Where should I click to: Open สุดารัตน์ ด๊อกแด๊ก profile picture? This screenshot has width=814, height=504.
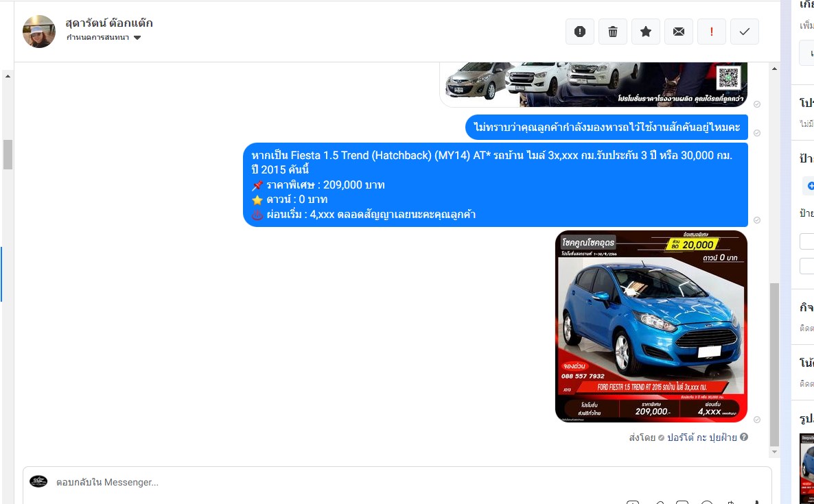coord(39,31)
